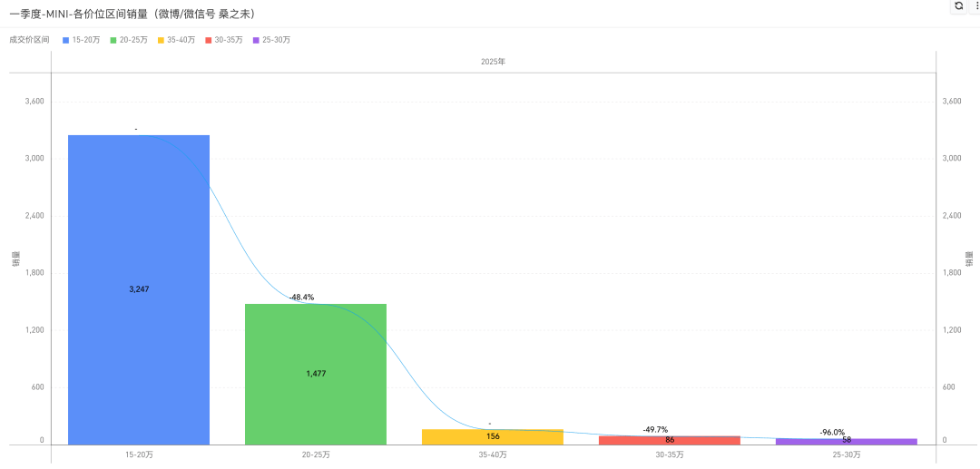Viewport: 980px width, 469px height.
Task: Select the yellow bar showing 156
Action: coord(493,437)
